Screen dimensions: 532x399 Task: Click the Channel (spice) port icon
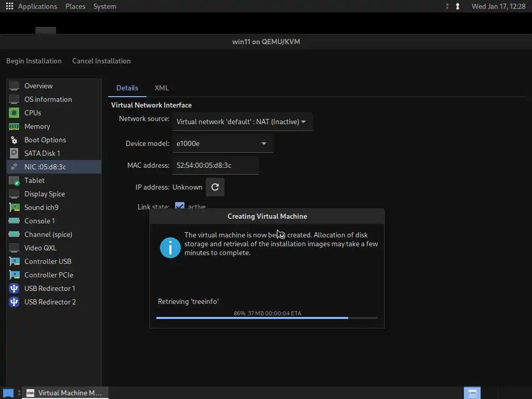click(14, 234)
